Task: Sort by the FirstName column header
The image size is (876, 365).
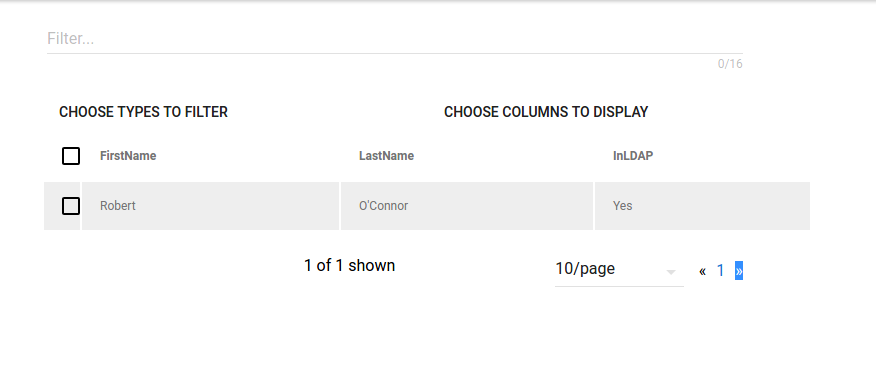Action: [128, 156]
